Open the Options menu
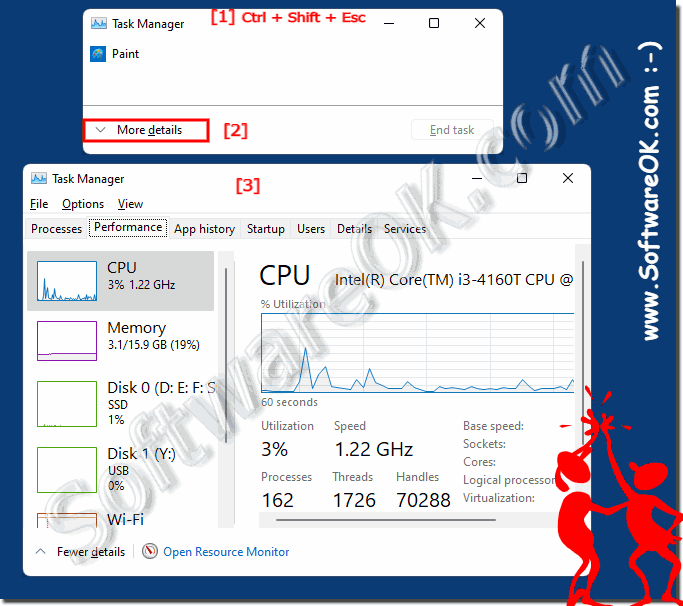The width and height of the screenshot is (683, 606). click(83, 204)
